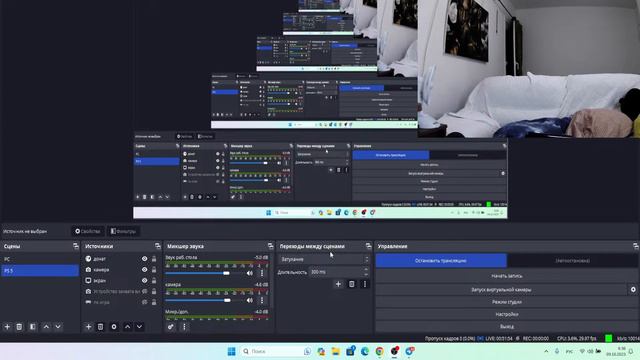Show hidden tray icons chevron on taskbar
The image size is (640, 360).
[x=546, y=351]
